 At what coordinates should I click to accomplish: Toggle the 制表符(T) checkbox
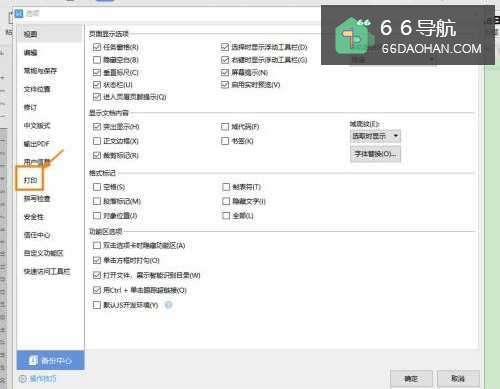click(226, 187)
